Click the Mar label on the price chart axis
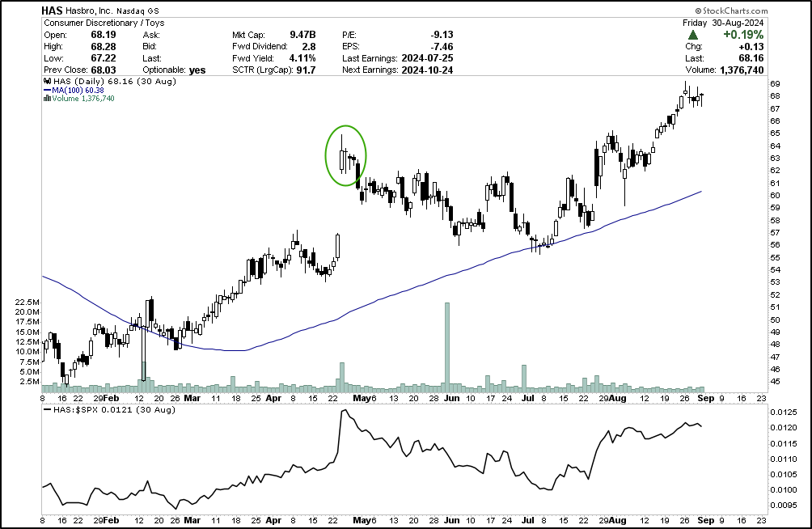Image resolution: width=812 pixels, height=529 pixels. tap(192, 399)
